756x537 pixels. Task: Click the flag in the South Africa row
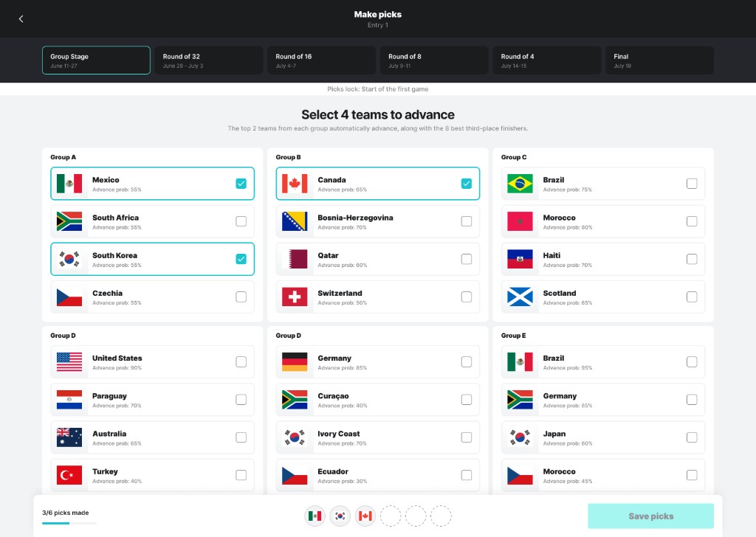[69, 221]
